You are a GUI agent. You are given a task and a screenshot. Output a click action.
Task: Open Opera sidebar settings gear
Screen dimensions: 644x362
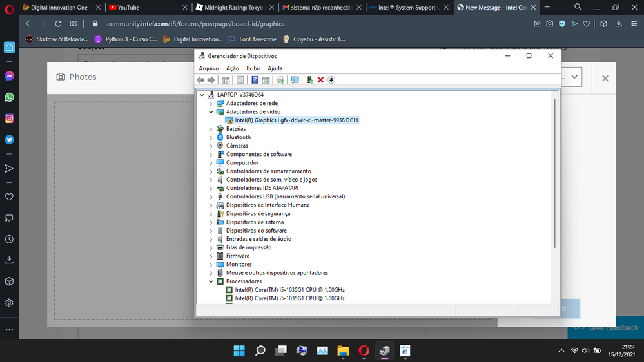[x=9, y=303]
